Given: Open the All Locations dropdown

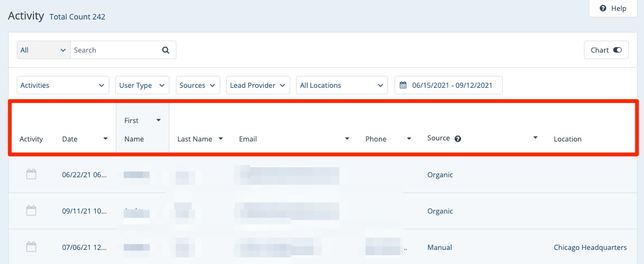Looking at the screenshot, I should 341,85.
